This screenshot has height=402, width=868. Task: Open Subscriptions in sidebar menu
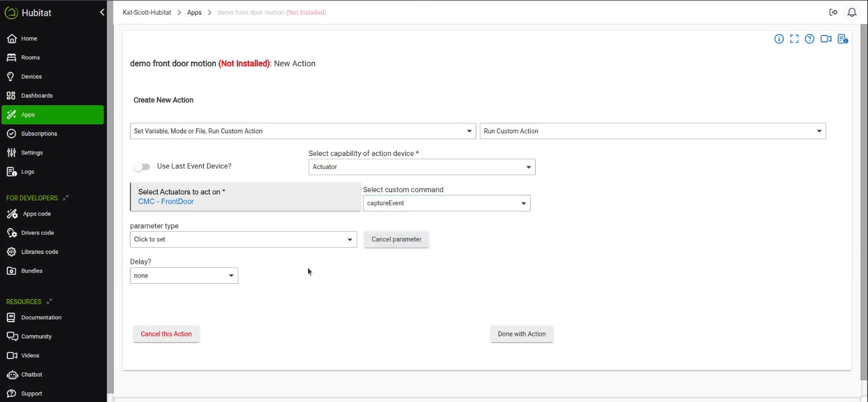click(53, 133)
